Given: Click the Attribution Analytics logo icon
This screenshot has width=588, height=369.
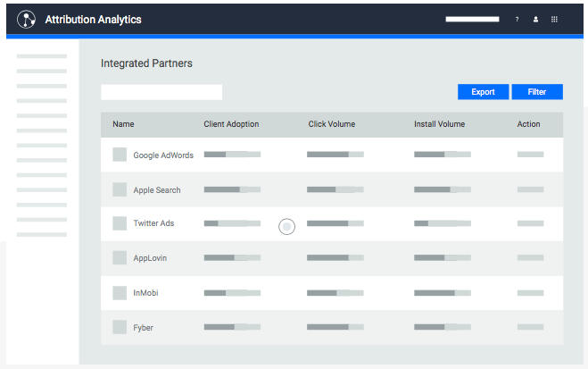Looking at the screenshot, I should pos(27,20).
